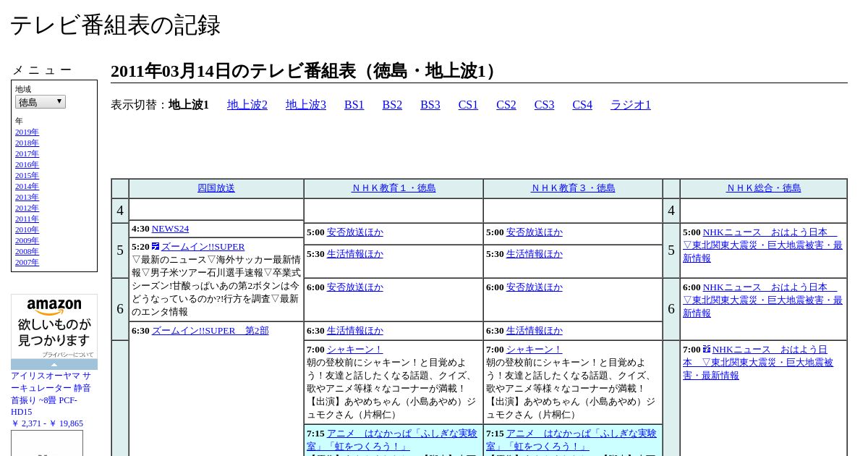Screen dimensions: 868x456
Task: Switch to the BS3 listing
Action: click(430, 105)
